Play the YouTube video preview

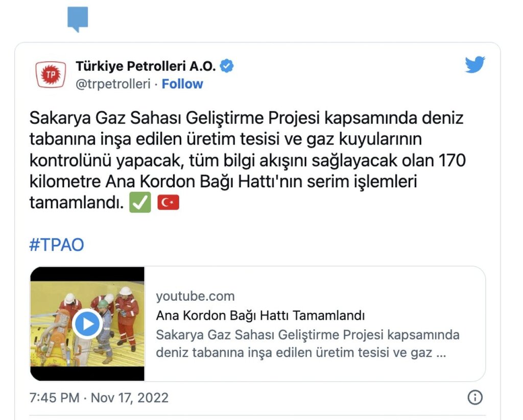[87, 324]
